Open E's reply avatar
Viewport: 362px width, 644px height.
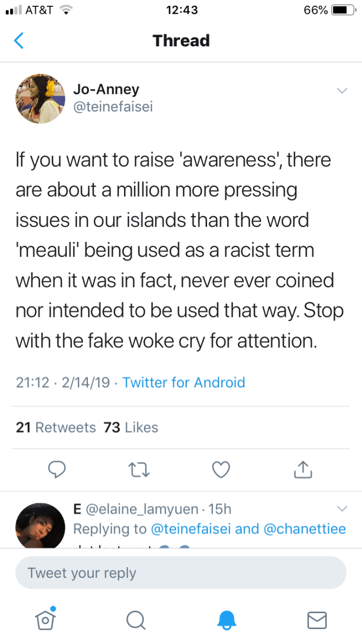pos(40,525)
